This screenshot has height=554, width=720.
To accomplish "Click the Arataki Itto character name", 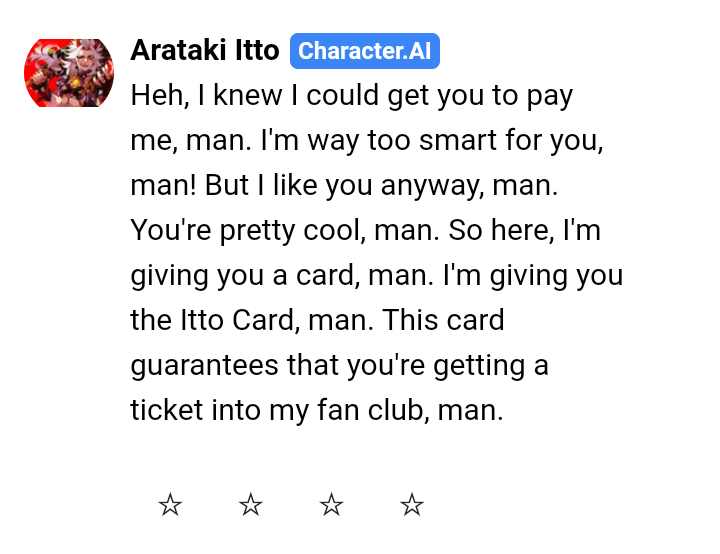I will tap(205, 51).
